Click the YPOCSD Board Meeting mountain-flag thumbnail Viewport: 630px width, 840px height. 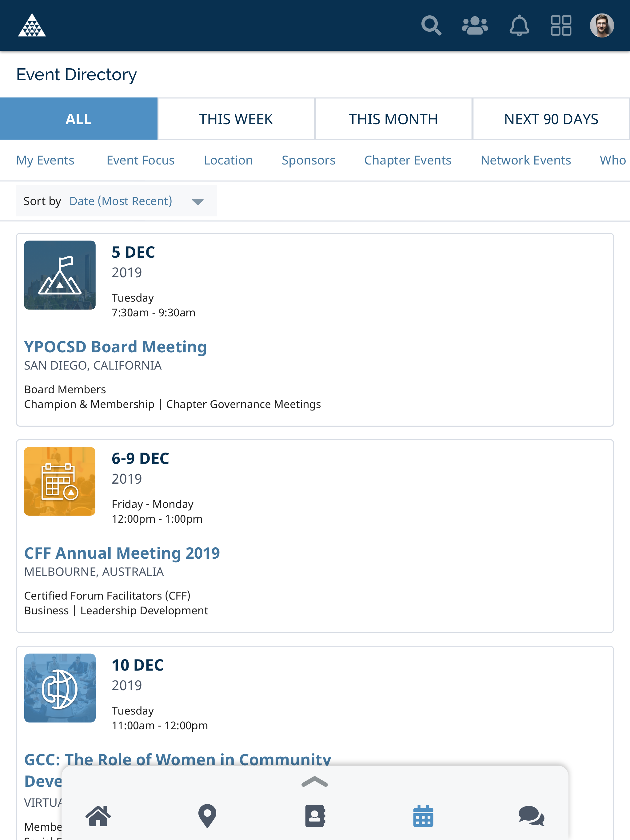click(x=60, y=275)
